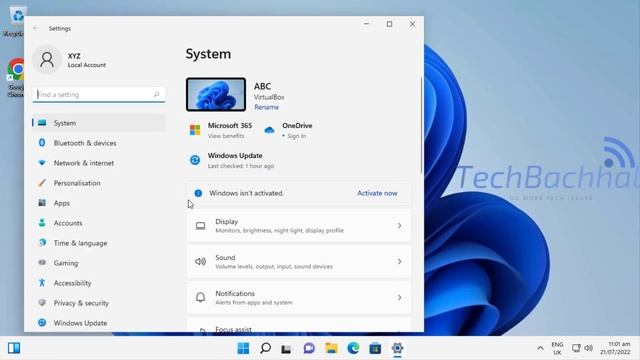
Task: Open the Start menu from taskbar
Action: [x=243, y=348]
